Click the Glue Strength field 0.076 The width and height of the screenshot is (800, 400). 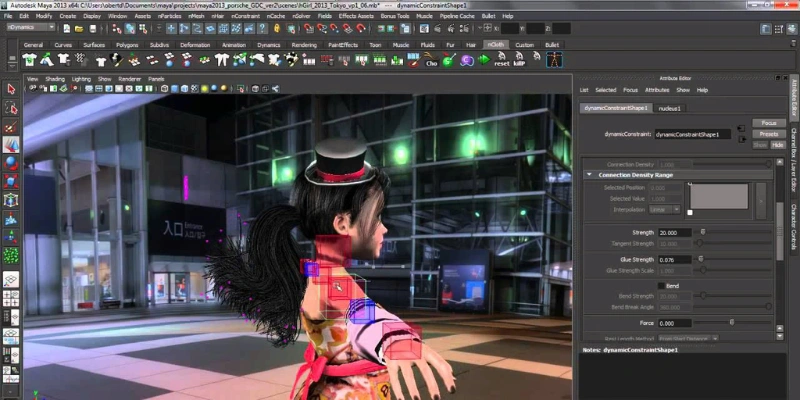tap(675, 260)
